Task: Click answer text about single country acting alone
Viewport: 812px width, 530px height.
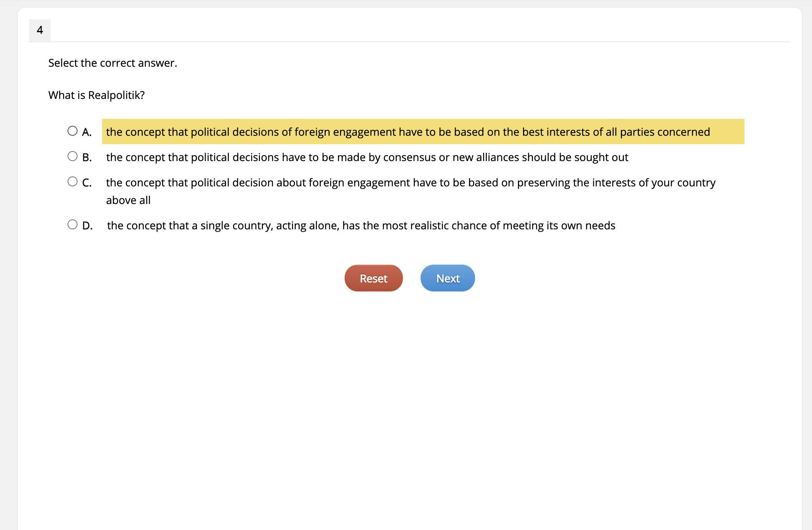Action: (x=361, y=225)
